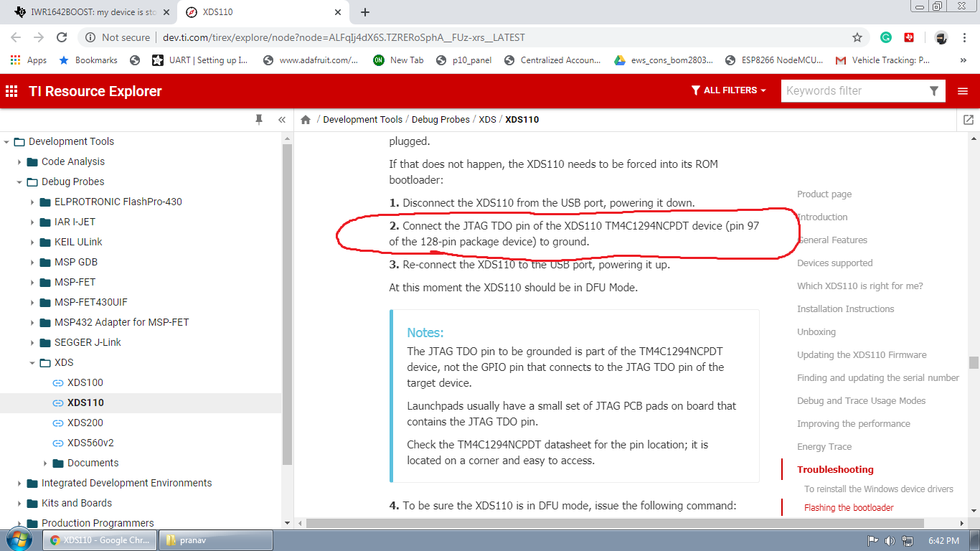Click the taskbar clock 6:42 PM

(943, 540)
